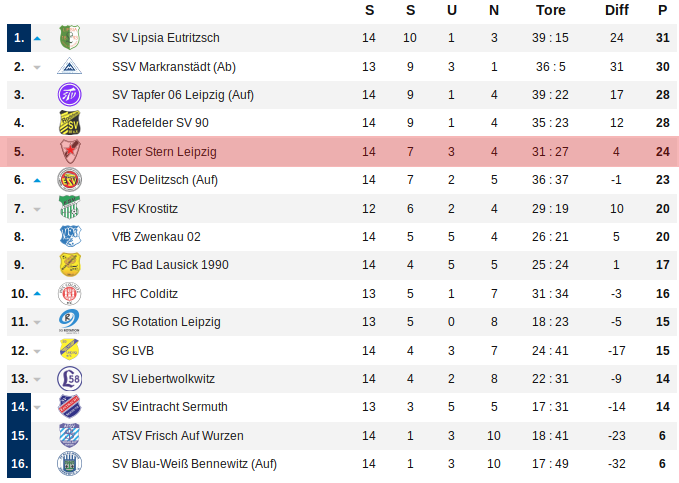Select the SV Blau-Weiß Bennewitz (Auf) row name
Viewport: 679px width, 483px height.
[x=194, y=464]
